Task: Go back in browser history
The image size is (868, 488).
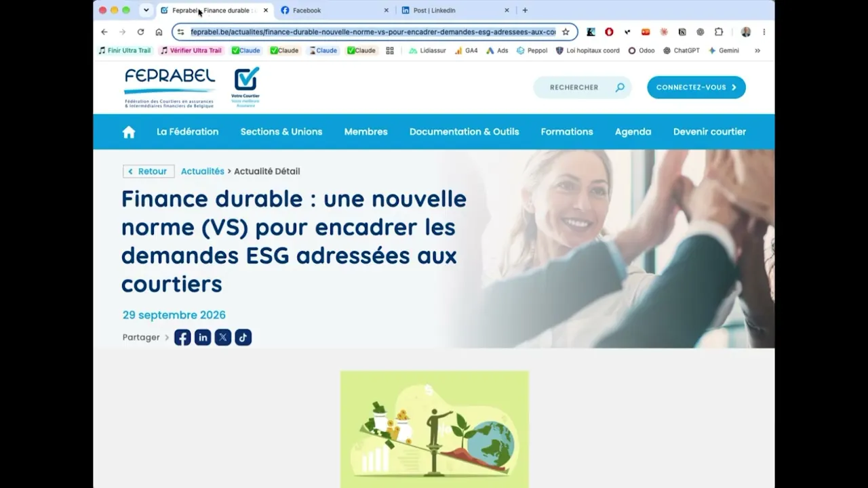Action: [104, 32]
